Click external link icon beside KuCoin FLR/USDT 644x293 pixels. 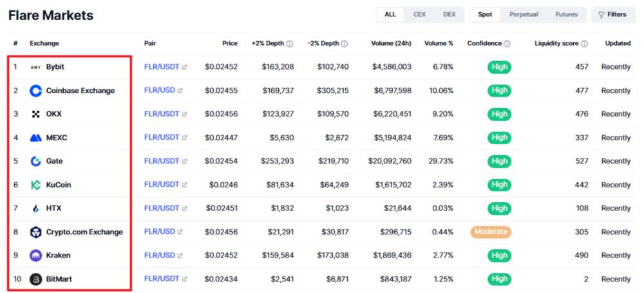tap(184, 185)
